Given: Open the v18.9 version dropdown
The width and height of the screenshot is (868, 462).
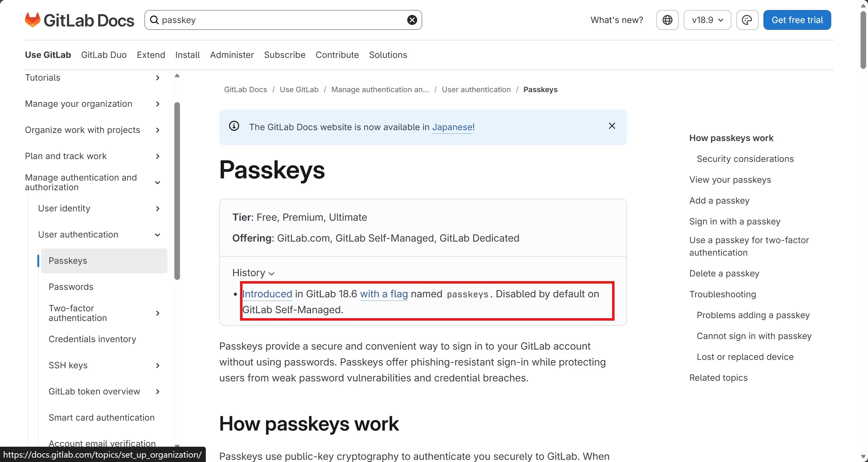Looking at the screenshot, I should point(707,20).
